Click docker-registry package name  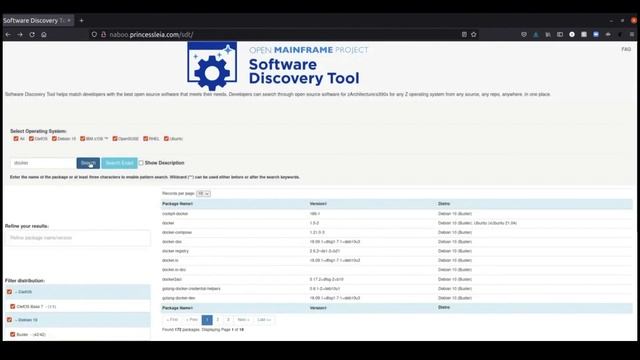pos(175,251)
